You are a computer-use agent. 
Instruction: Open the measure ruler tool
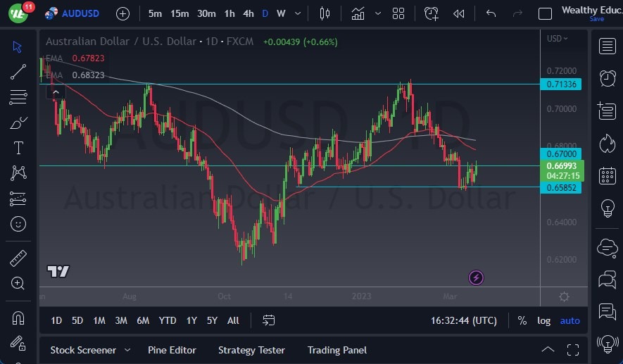(18, 258)
